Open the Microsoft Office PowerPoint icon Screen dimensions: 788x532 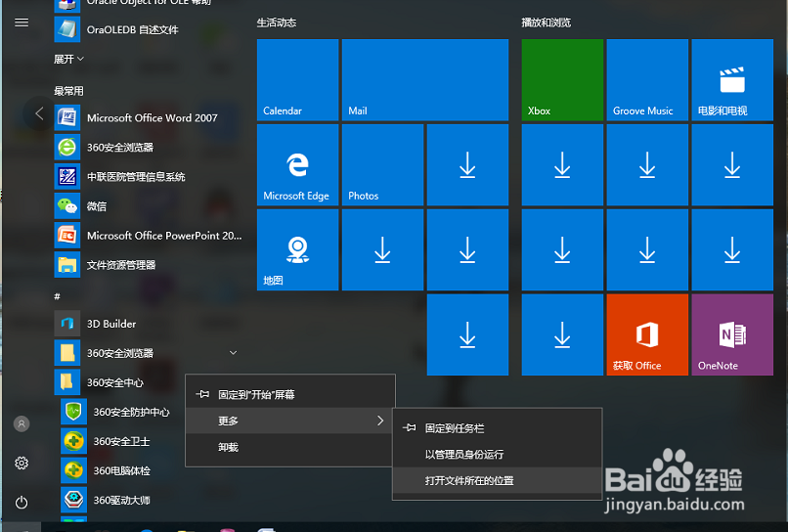[x=66, y=236]
